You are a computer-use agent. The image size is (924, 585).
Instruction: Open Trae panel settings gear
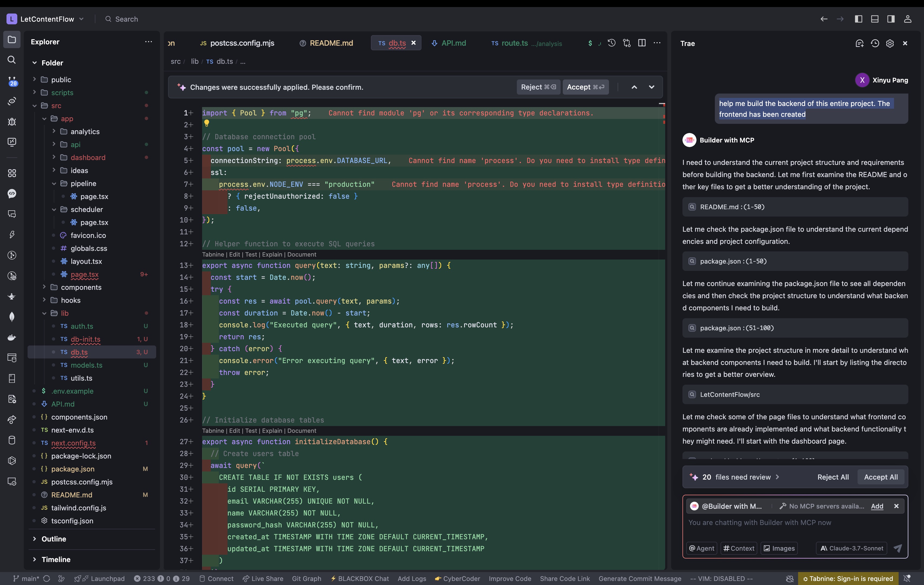click(x=890, y=43)
